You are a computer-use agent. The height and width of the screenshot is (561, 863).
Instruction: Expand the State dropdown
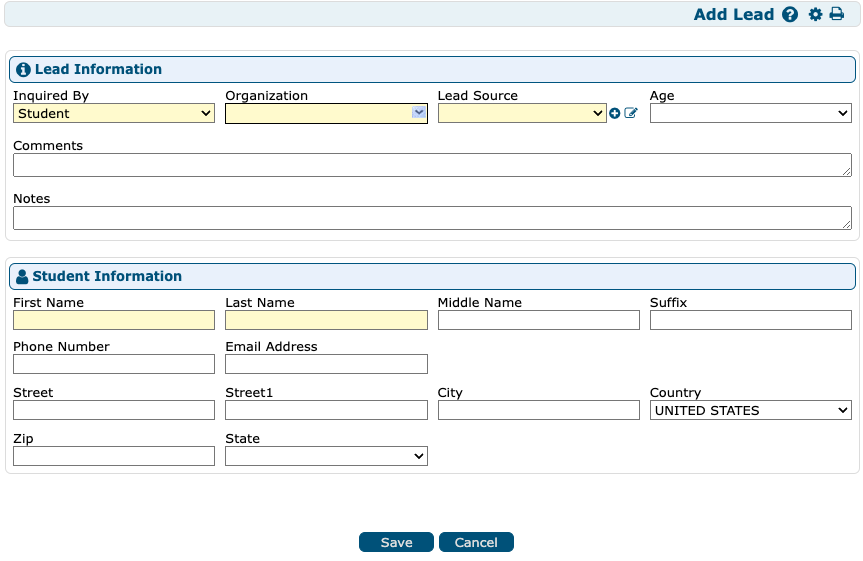[326, 456]
